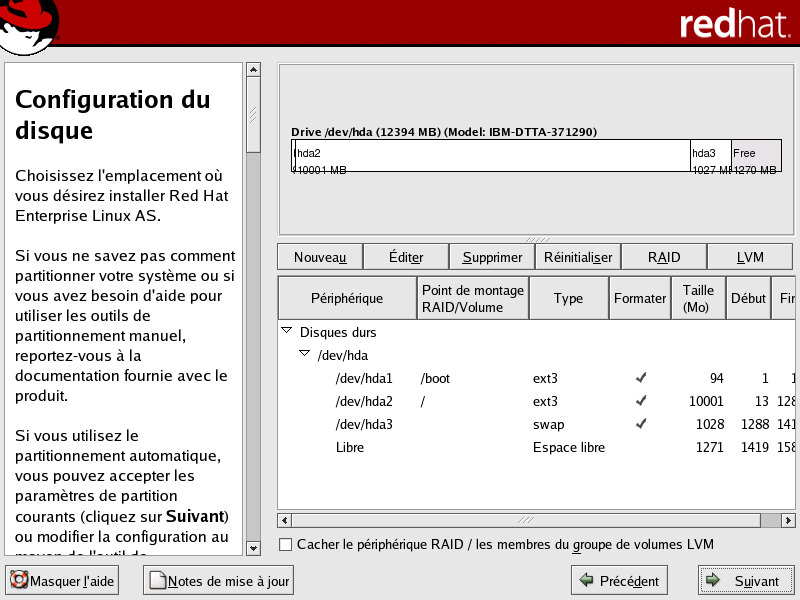Image resolution: width=800 pixels, height=600 pixels.
Task: Enable hiding RAID/LVM group member devices
Action: 286,545
